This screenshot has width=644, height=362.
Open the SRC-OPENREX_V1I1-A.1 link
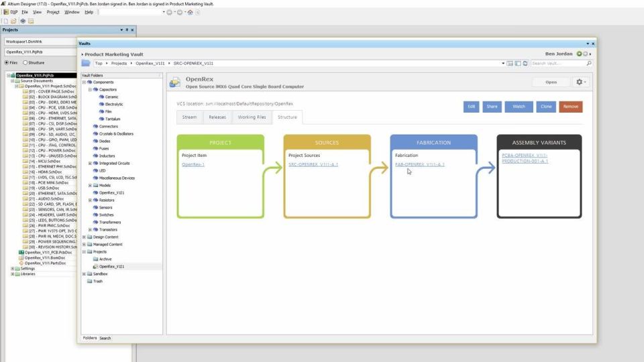tap(313, 165)
